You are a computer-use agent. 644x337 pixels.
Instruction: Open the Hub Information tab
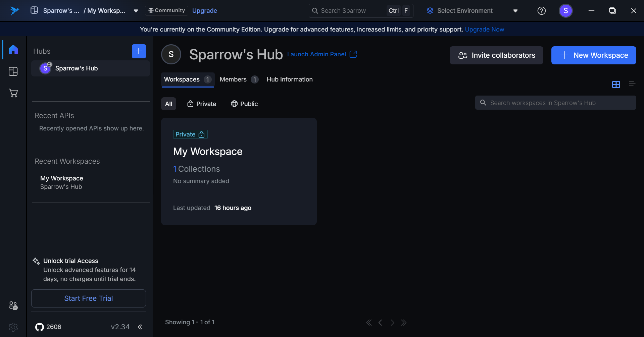click(289, 79)
